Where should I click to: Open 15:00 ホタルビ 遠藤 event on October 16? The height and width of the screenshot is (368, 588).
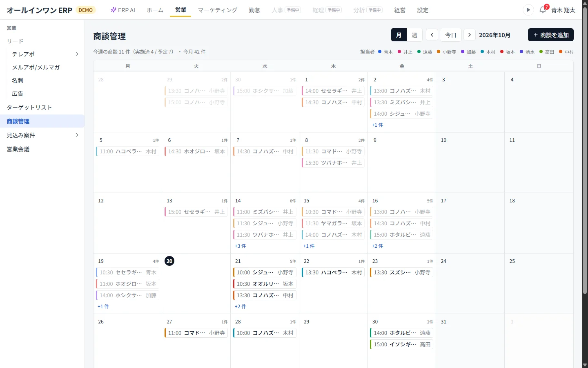click(402, 235)
